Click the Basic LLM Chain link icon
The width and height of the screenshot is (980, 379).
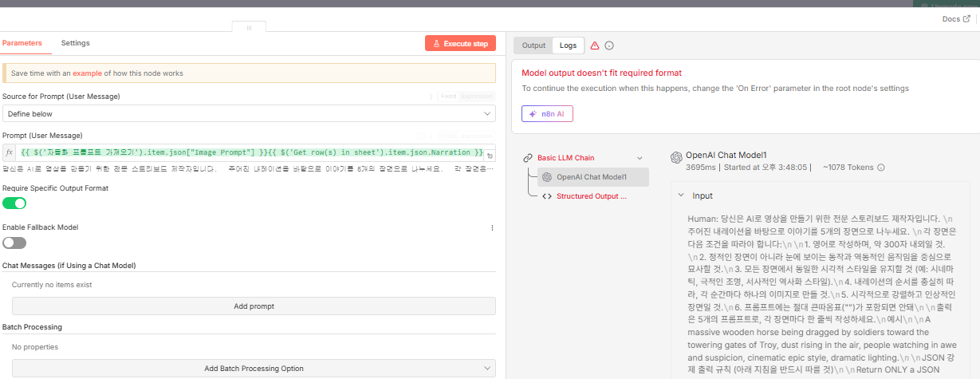coord(527,158)
